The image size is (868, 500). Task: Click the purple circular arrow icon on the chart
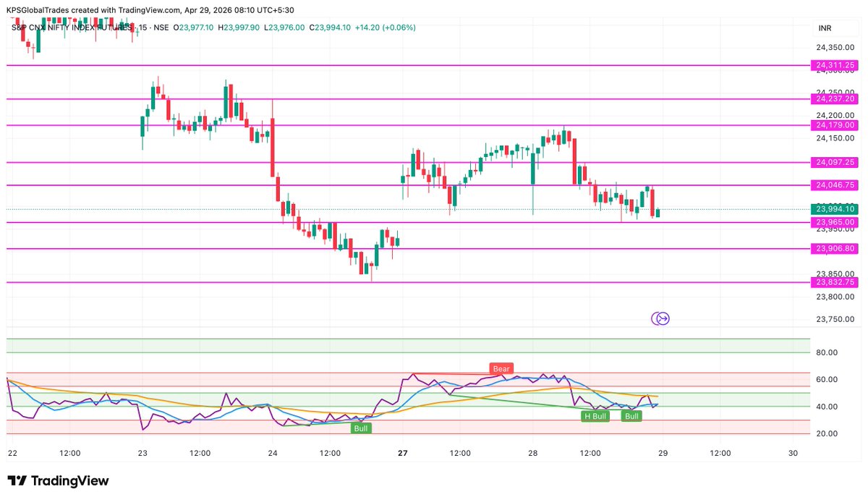[661, 318]
